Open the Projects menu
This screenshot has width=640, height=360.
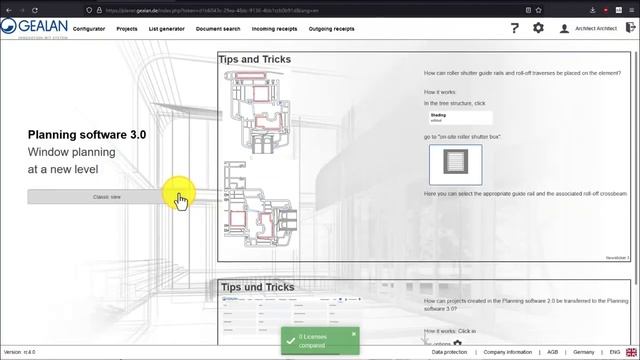pyautogui.click(x=127, y=29)
